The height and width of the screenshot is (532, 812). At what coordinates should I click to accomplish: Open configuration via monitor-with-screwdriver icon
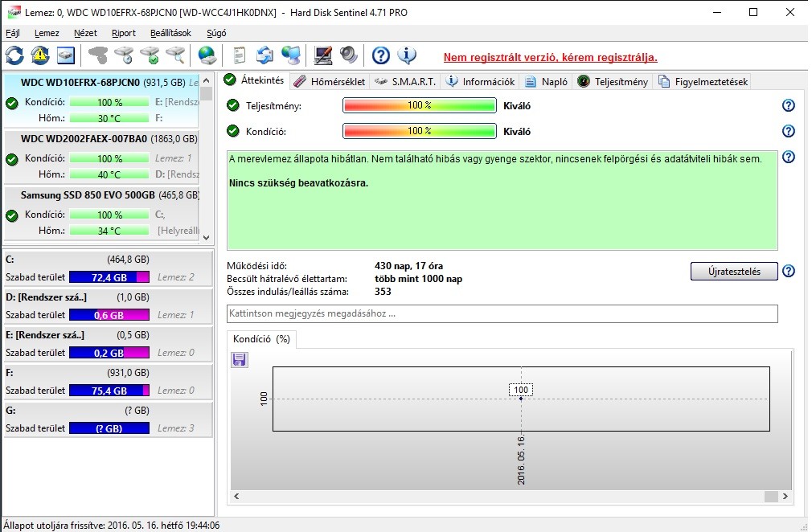coord(322,55)
